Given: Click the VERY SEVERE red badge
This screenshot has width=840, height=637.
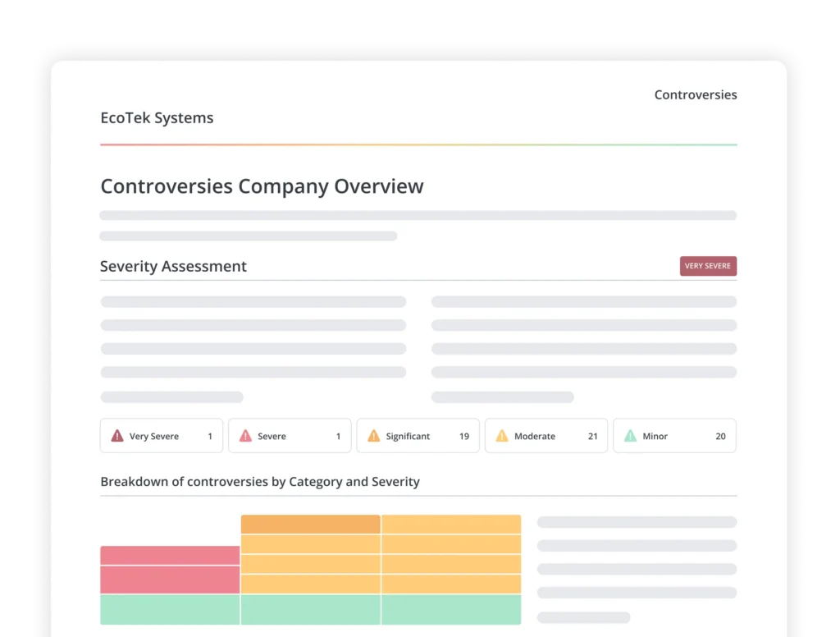Looking at the screenshot, I should (708, 266).
